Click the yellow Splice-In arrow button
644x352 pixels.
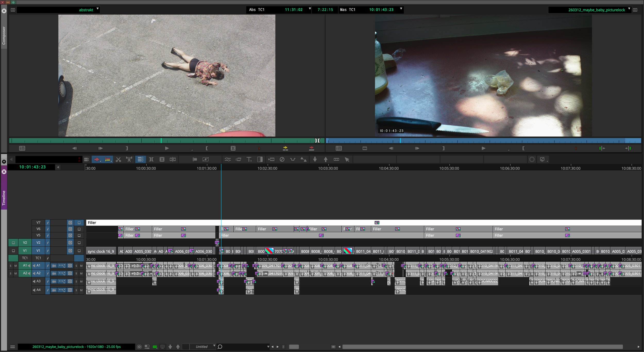(285, 148)
